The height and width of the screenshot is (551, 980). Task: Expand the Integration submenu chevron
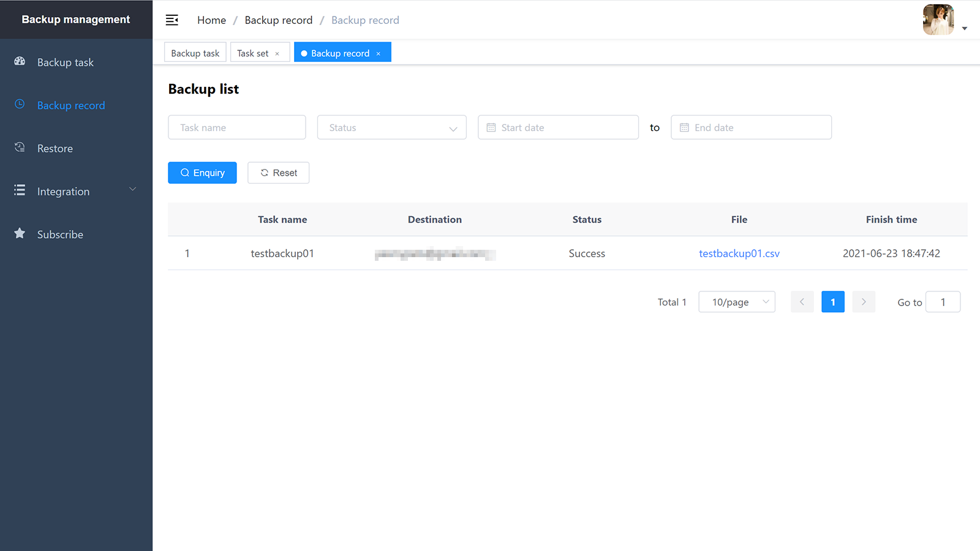pyautogui.click(x=132, y=189)
